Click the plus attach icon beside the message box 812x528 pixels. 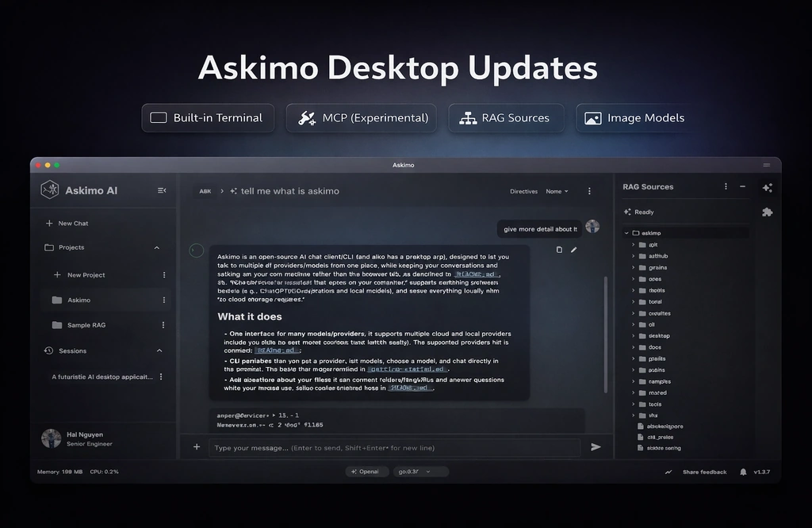(x=196, y=447)
